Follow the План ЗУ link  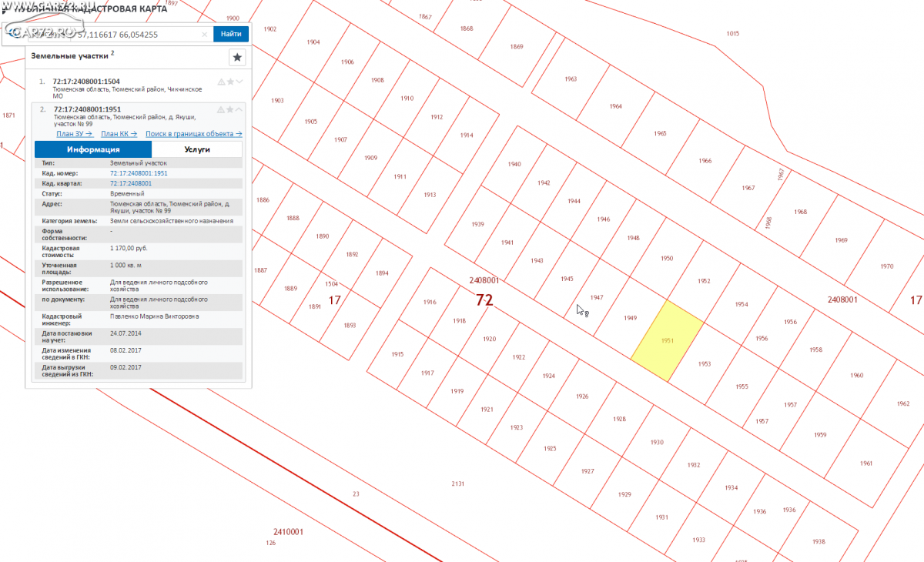75,134
